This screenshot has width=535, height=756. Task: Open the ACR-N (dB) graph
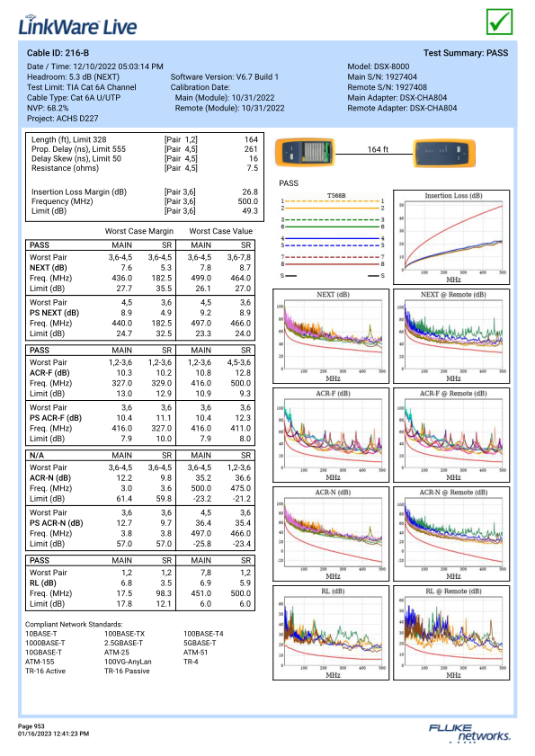[331, 534]
